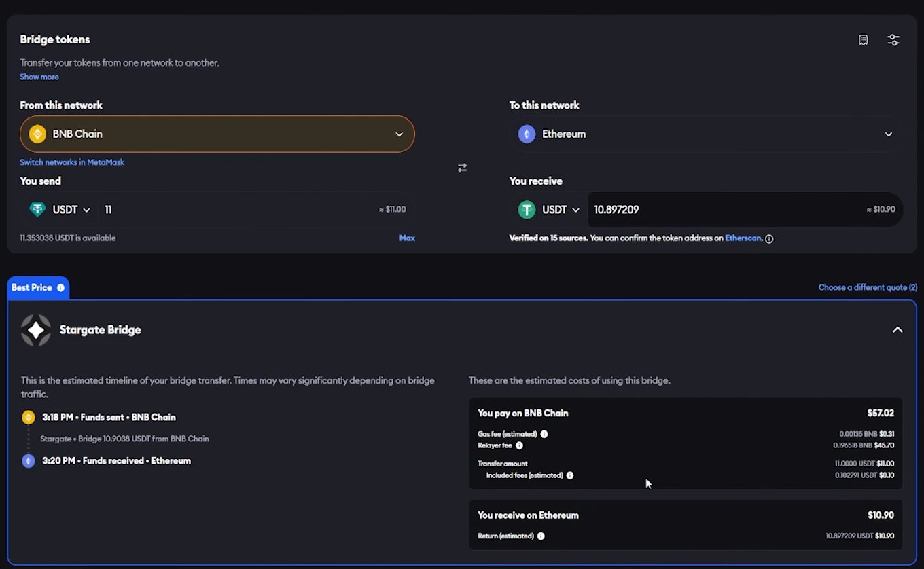Screen dimensions: 924x569
Task: Click the Gas fee estimated info icon
Action: point(545,434)
